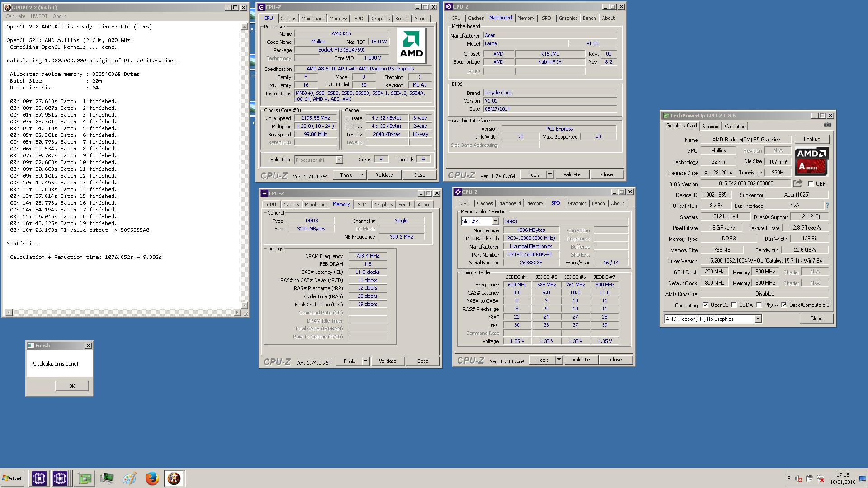Expand Tools arrow in CPU-Z Mainboard window

point(550,174)
